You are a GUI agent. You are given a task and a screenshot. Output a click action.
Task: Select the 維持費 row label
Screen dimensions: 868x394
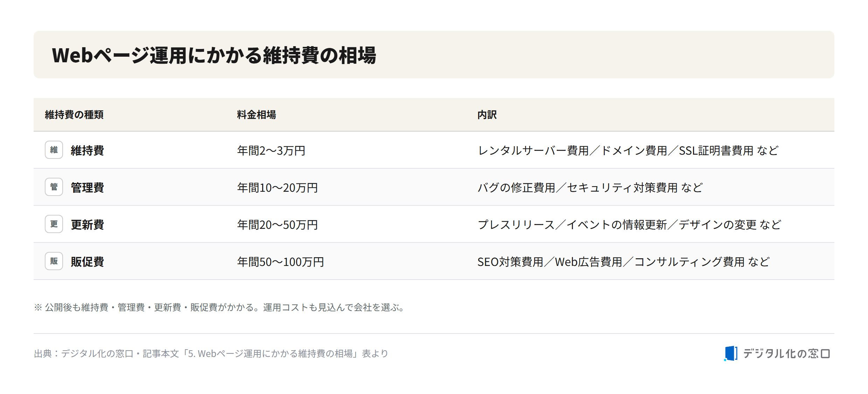pyautogui.click(x=87, y=150)
